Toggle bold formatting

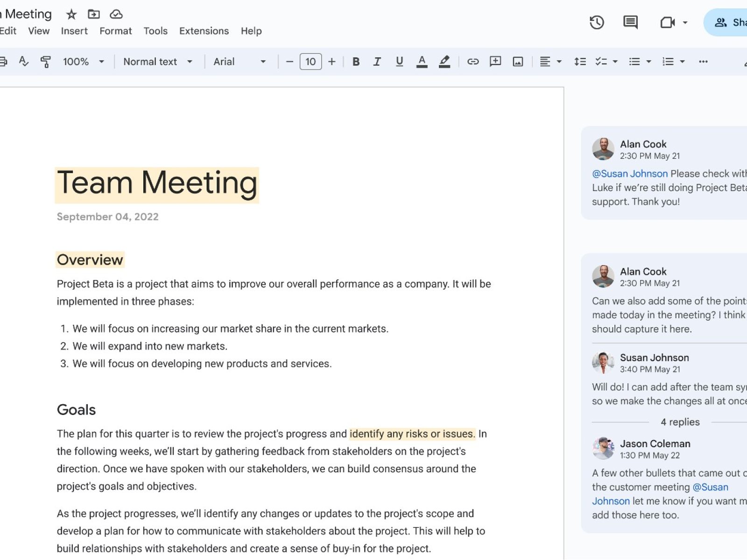click(356, 62)
